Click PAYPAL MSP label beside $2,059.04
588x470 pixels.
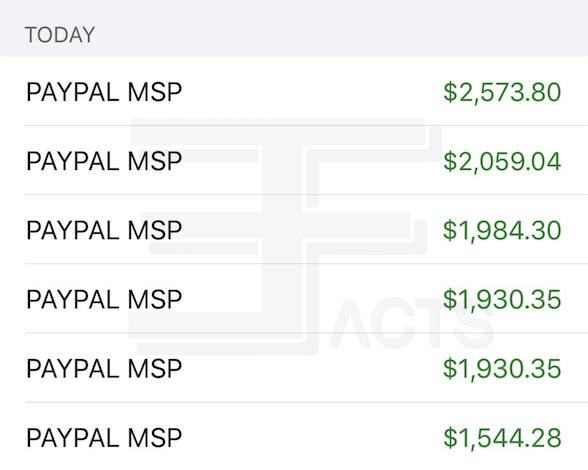(104, 161)
